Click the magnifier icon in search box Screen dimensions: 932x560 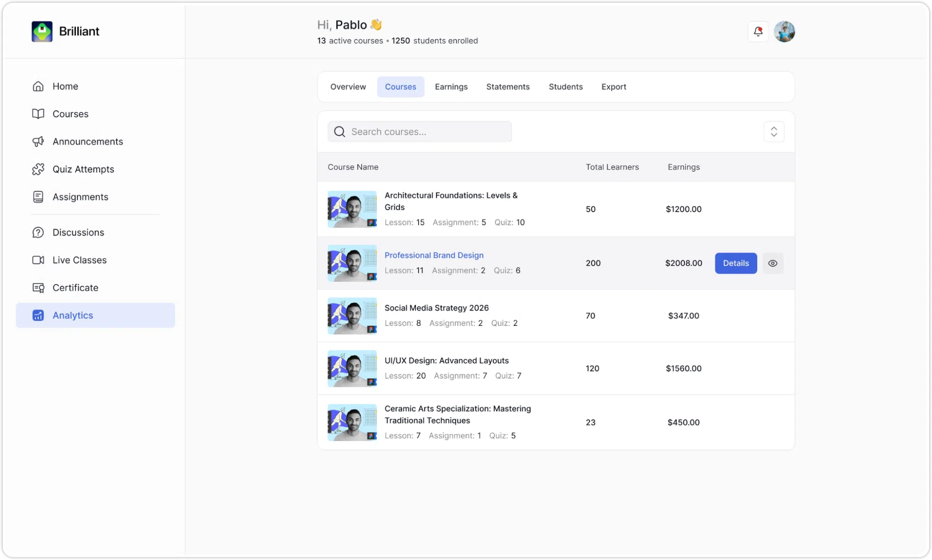pyautogui.click(x=340, y=132)
